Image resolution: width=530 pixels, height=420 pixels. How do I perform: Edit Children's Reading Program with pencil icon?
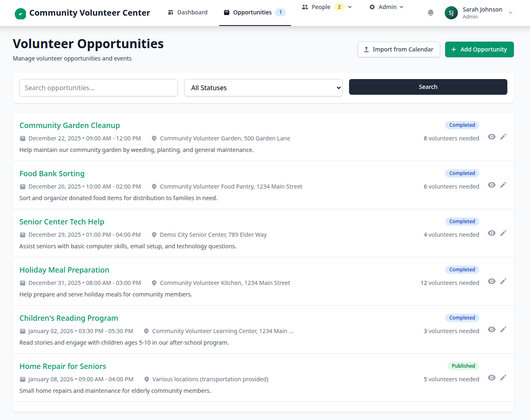pyautogui.click(x=503, y=329)
